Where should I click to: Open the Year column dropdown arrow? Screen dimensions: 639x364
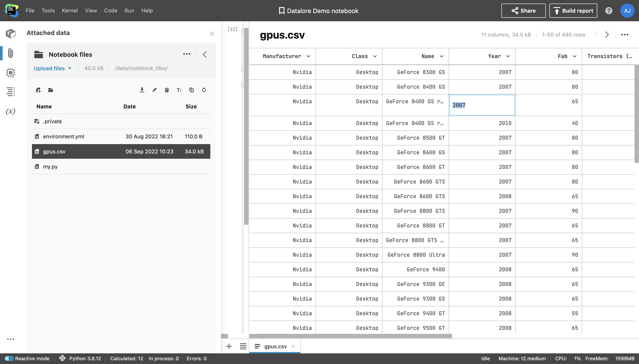coord(508,56)
